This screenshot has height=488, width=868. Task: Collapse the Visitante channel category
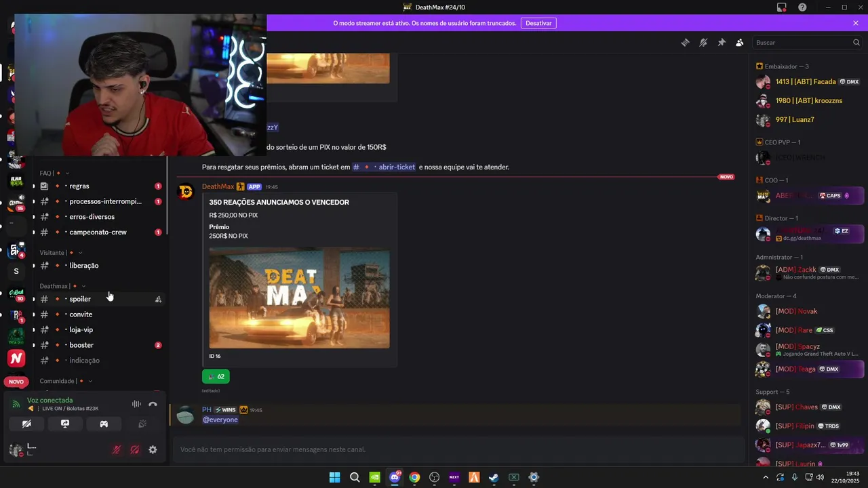point(61,253)
